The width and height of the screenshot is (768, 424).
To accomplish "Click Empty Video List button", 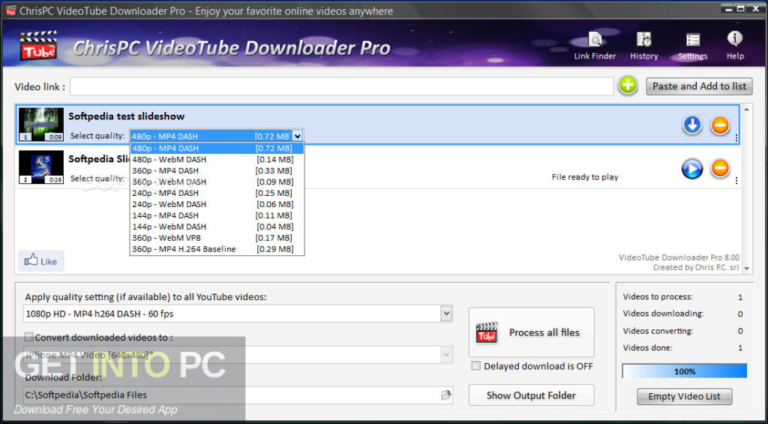I will 684,397.
